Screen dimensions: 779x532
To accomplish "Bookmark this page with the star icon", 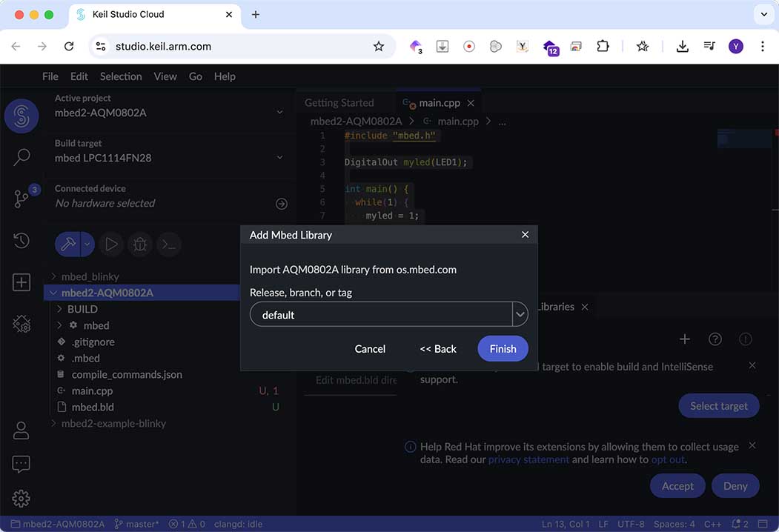I will (379, 46).
